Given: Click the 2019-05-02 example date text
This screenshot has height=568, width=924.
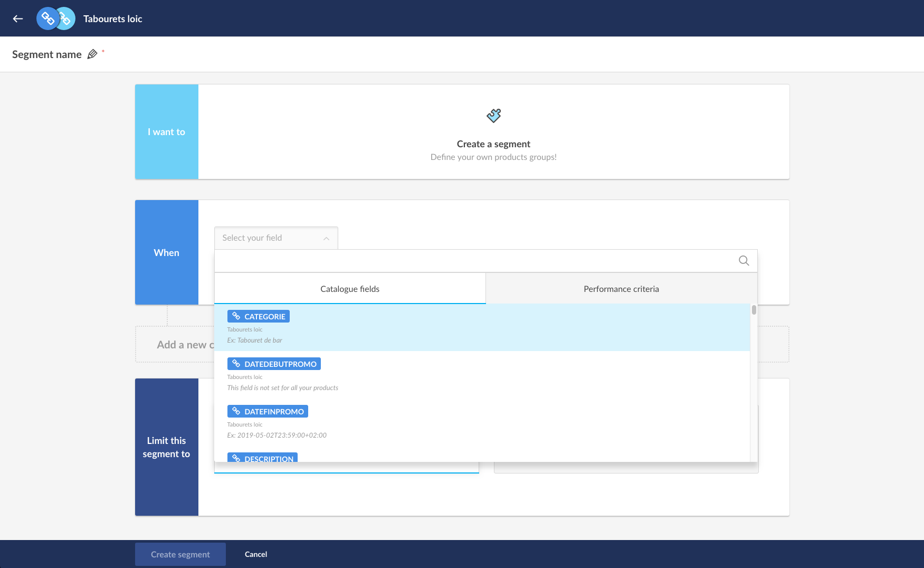Looking at the screenshot, I should pos(277,435).
